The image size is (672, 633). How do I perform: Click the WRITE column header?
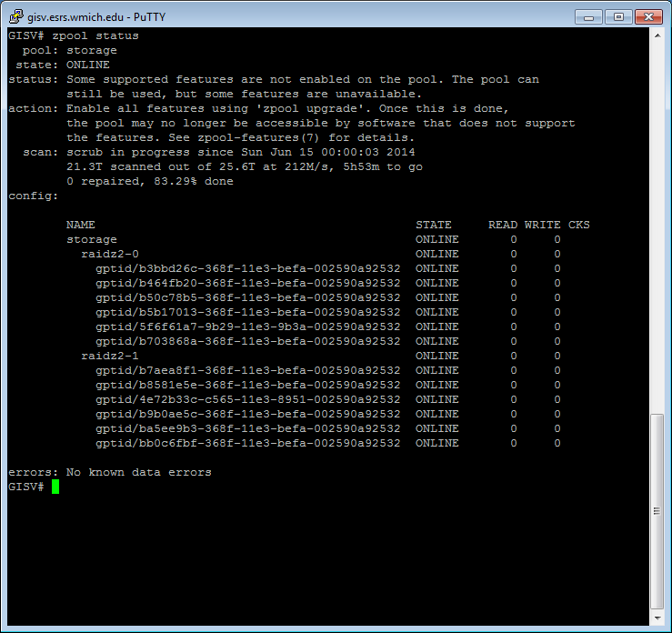[x=543, y=225]
